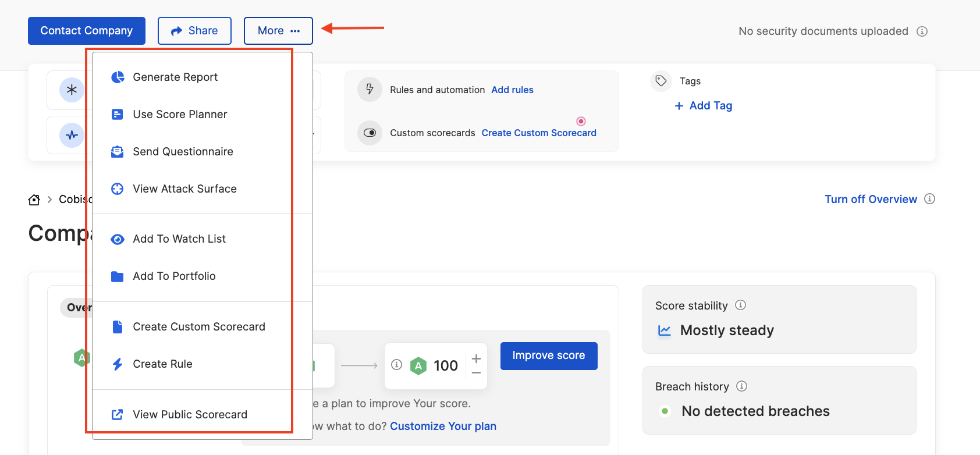Click the asterisk circle icon

pyautogui.click(x=72, y=90)
